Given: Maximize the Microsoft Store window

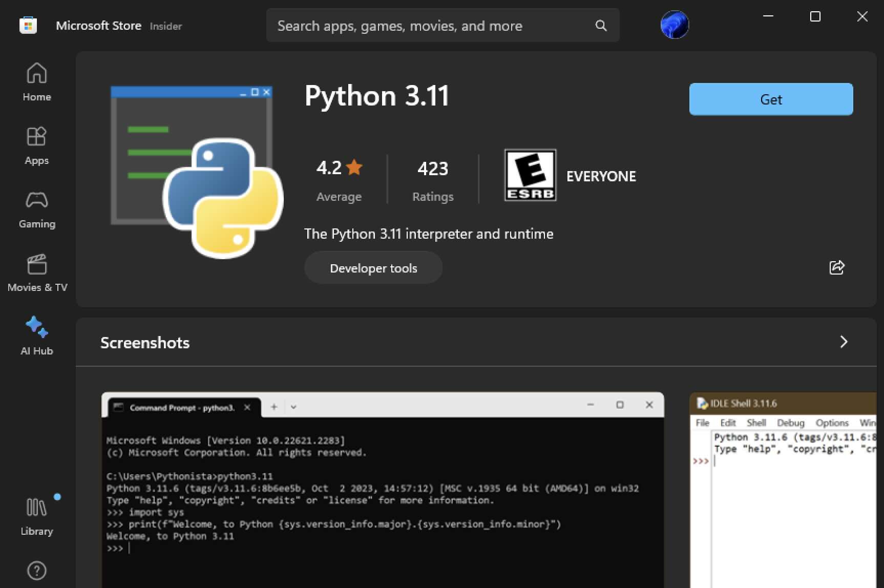Looking at the screenshot, I should click(815, 16).
